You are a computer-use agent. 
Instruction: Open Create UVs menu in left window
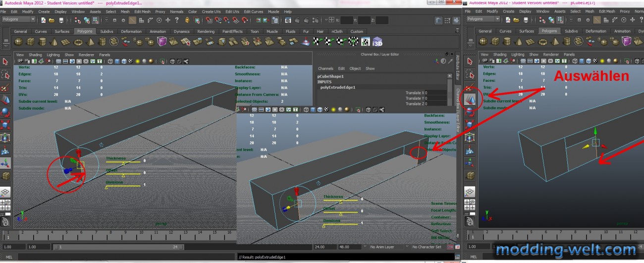(x=211, y=11)
